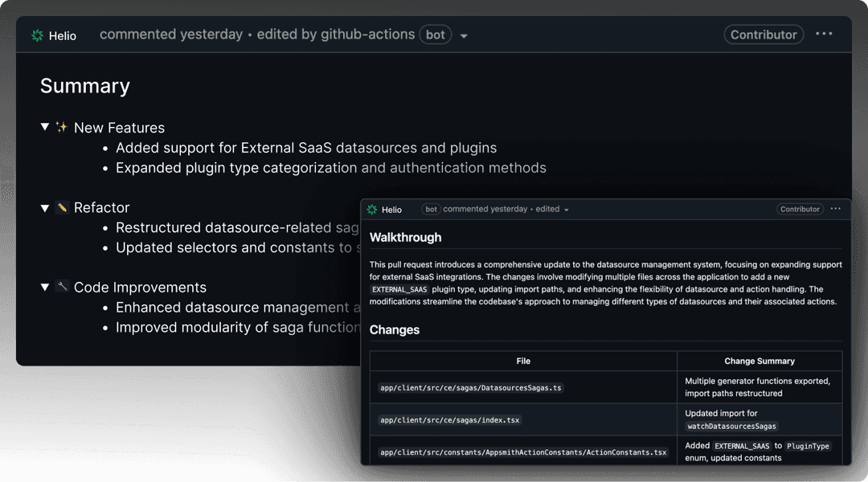Collapse the New Features section

pos(45,127)
